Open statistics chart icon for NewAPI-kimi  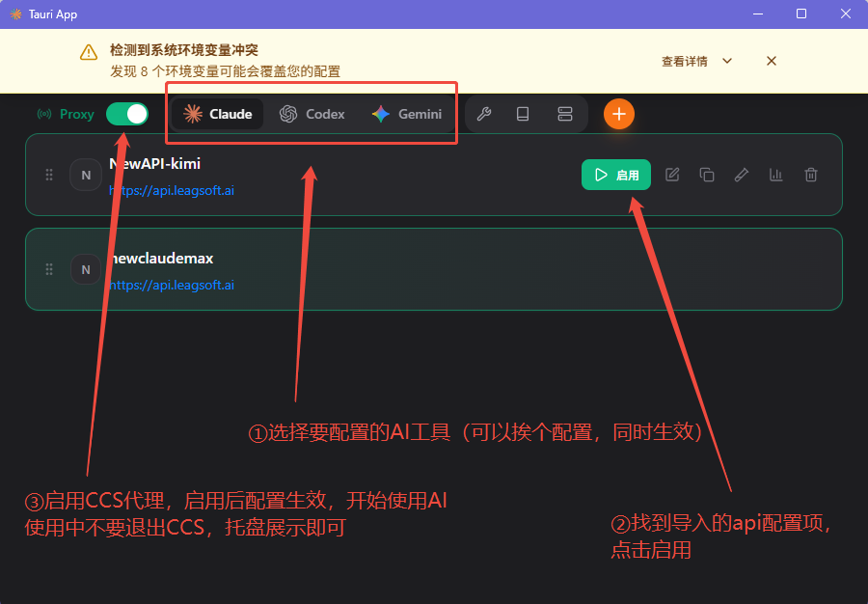coord(775,175)
